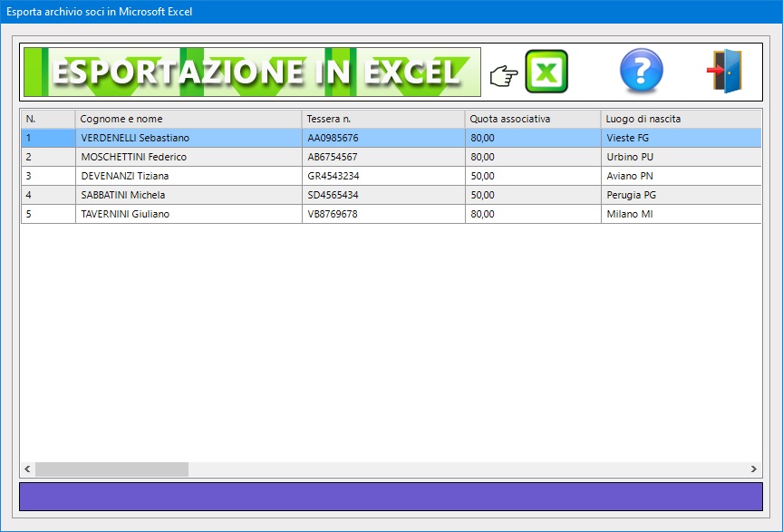The image size is (783, 532).
Task: Click the Tessera n. column header
Action: pos(383,119)
